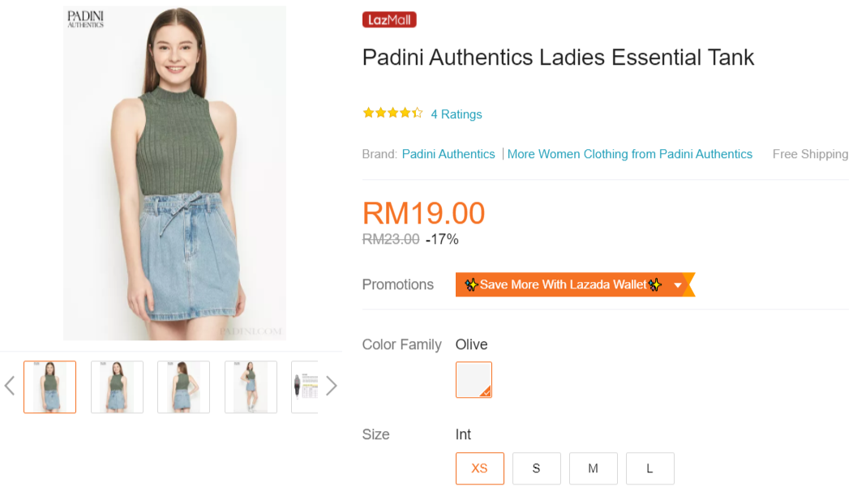Click the main product image

175,173
